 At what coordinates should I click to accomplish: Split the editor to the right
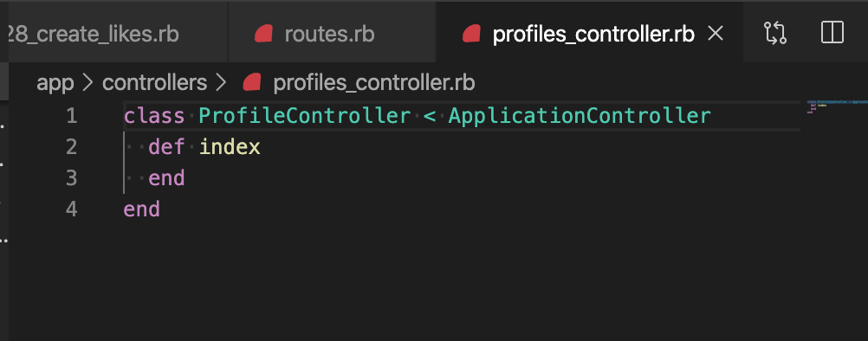[x=832, y=33]
